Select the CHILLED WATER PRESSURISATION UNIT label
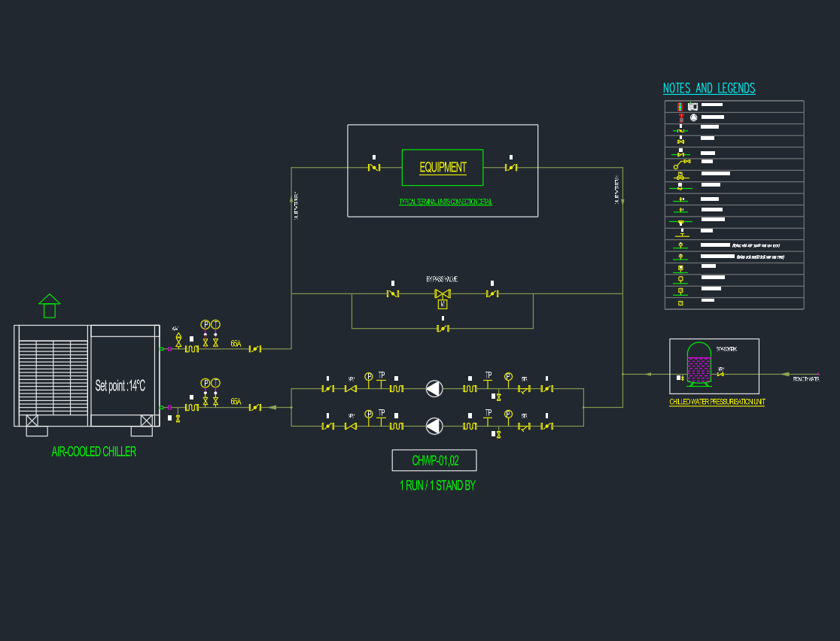840x641 pixels. tap(717, 403)
